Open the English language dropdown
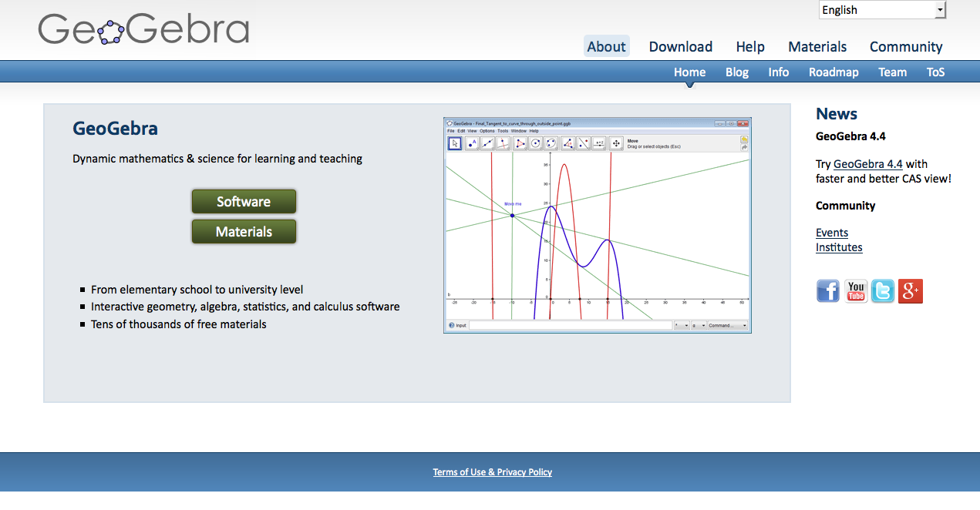The image size is (980, 510). (882, 10)
